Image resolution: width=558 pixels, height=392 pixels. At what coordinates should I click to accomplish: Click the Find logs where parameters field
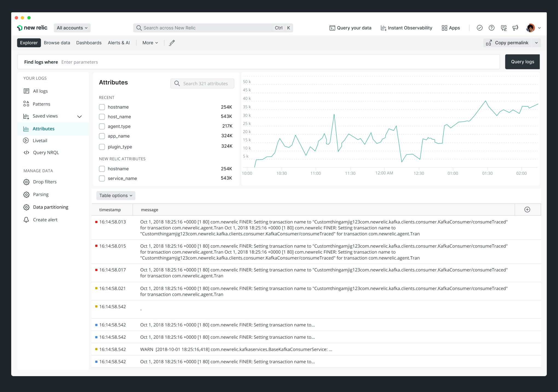(258, 62)
